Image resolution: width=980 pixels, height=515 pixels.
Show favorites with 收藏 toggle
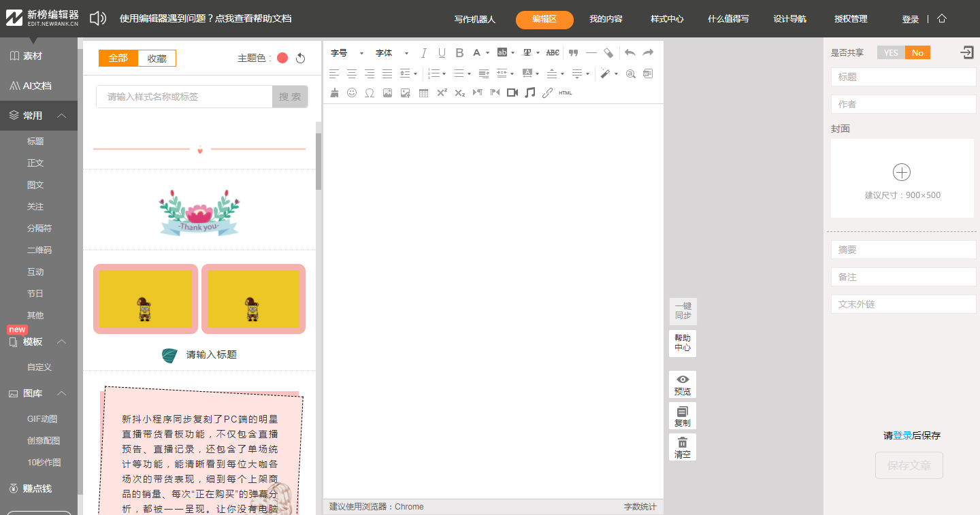point(157,59)
